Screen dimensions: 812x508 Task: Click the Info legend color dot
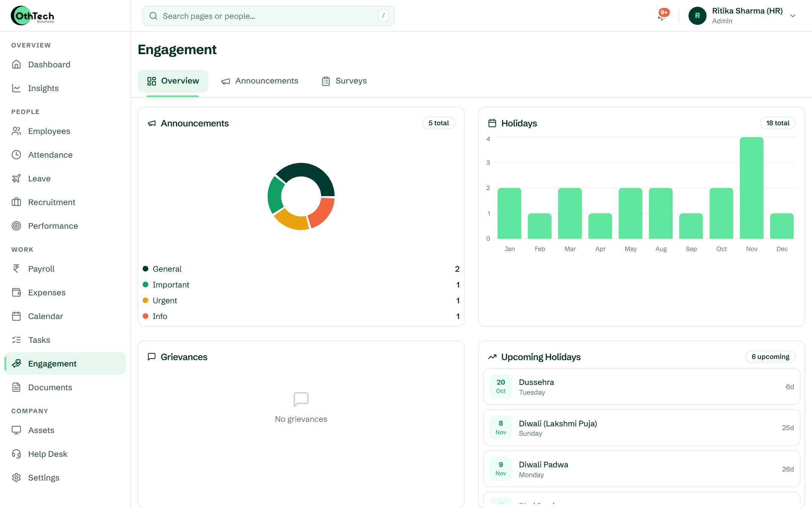[x=145, y=316]
